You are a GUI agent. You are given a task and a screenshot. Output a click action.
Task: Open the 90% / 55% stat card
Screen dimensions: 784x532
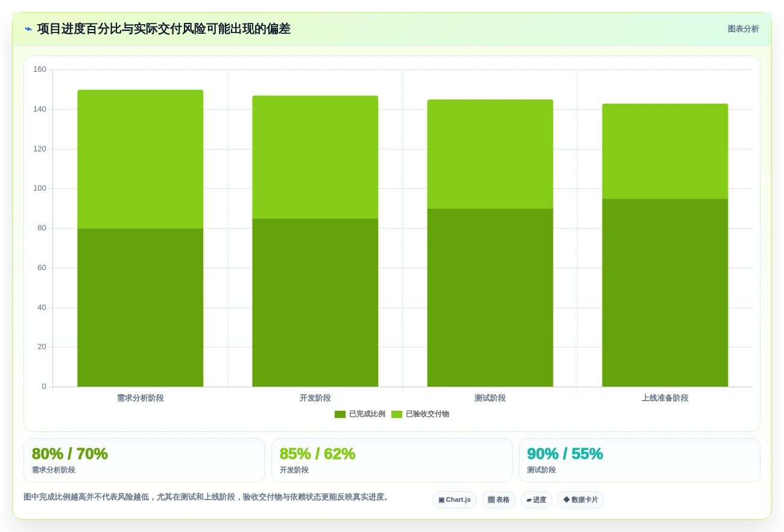click(x=639, y=460)
